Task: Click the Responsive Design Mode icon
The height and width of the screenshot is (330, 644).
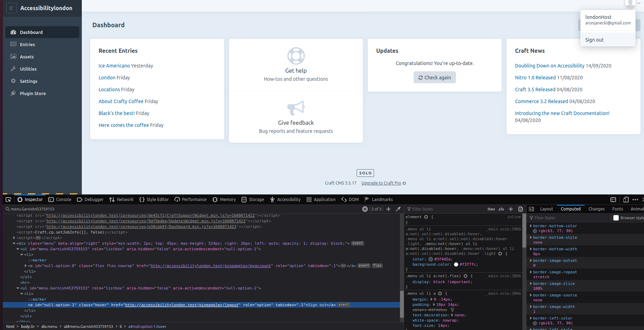Action: [x=626, y=200]
